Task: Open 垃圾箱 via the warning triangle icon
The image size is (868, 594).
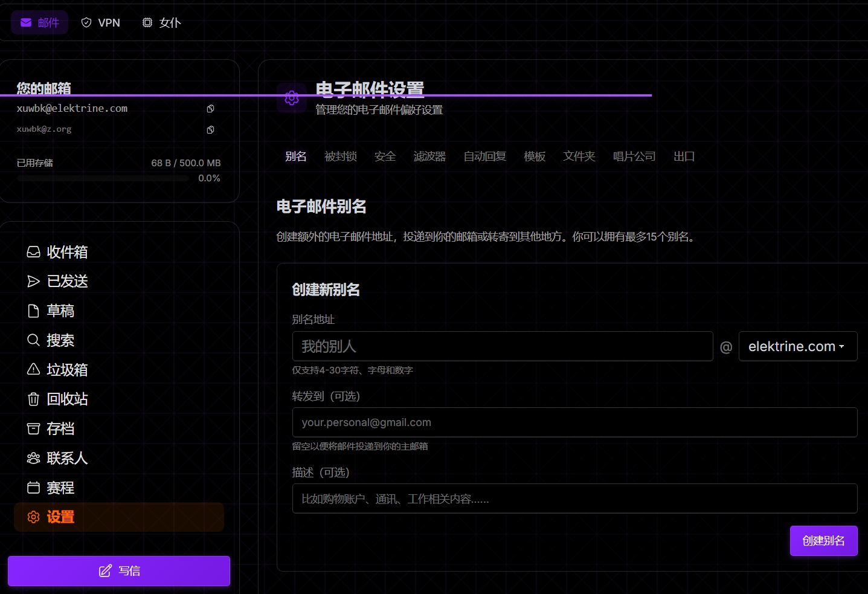Action: [33, 369]
